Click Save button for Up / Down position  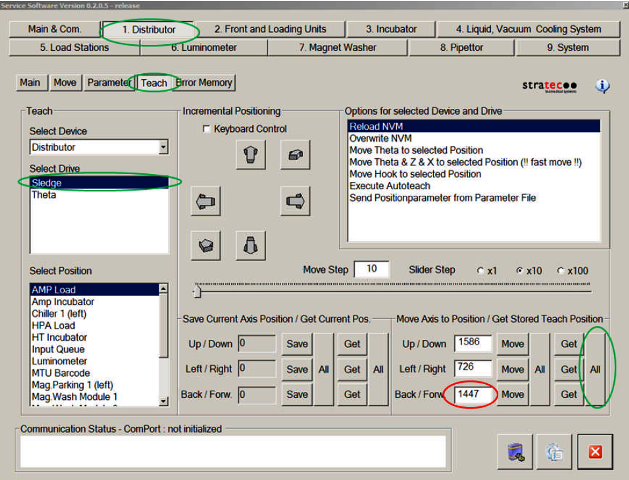(297, 344)
